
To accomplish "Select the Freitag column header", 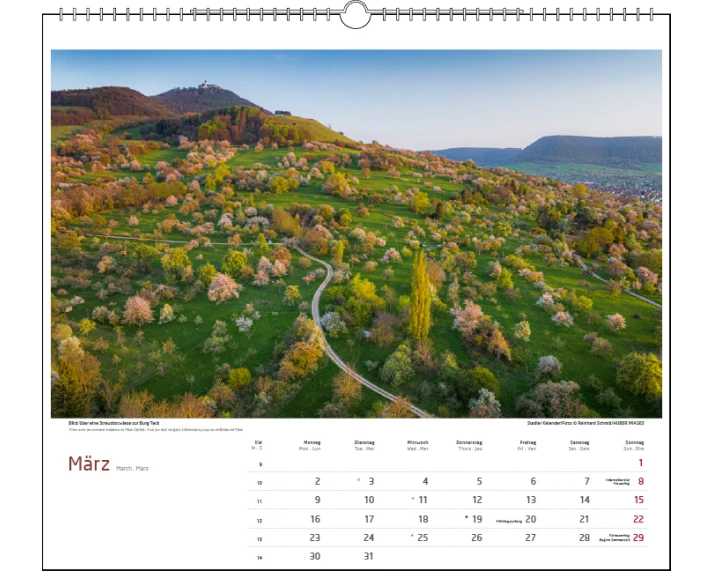I will point(527,443).
